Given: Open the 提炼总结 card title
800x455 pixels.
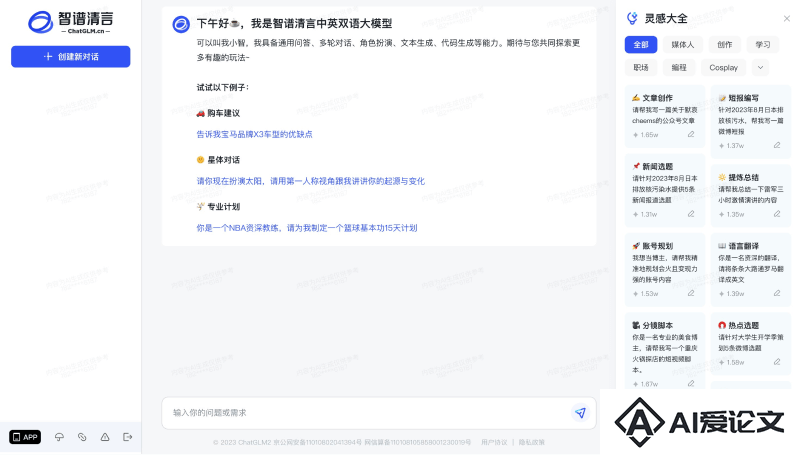Looking at the screenshot, I should [x=743, y=178].
